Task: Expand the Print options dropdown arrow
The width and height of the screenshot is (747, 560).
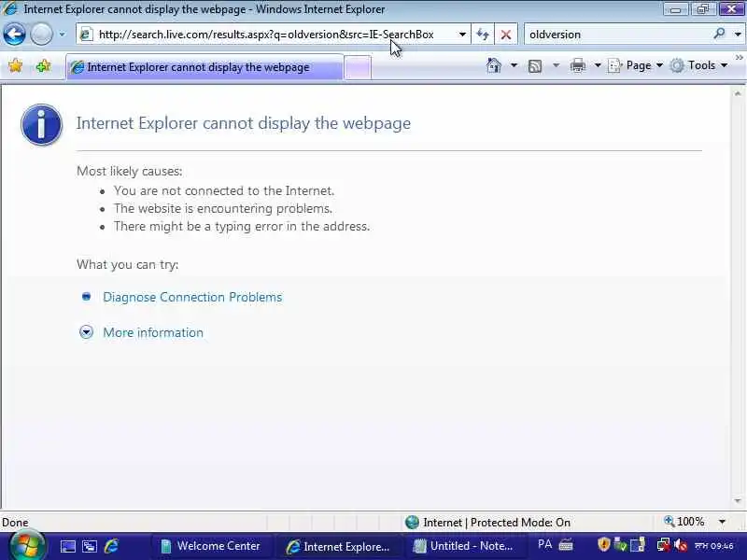Action: point(598,65)
